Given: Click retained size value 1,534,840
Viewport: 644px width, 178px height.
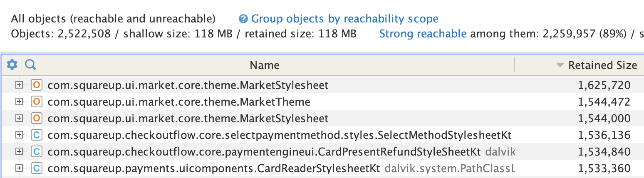Looking at the screenshot, I should (604, 152).
